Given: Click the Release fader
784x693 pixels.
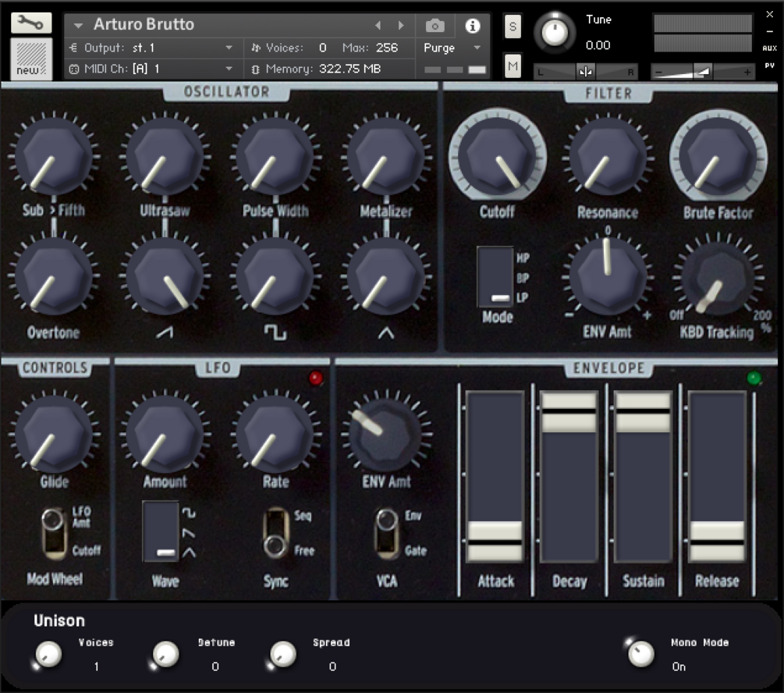Looking at the screenshot, I should point(717,542).
